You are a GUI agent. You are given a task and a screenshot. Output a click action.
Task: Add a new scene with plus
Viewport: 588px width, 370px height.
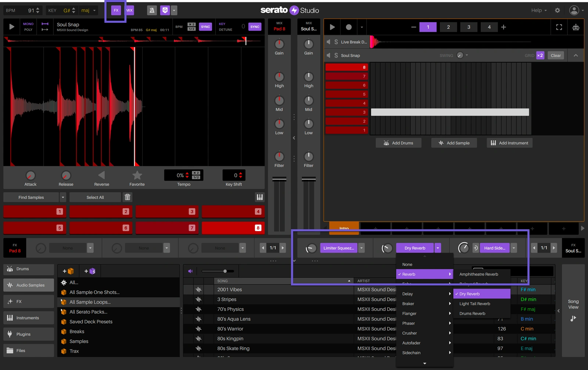tap(503, 27)
